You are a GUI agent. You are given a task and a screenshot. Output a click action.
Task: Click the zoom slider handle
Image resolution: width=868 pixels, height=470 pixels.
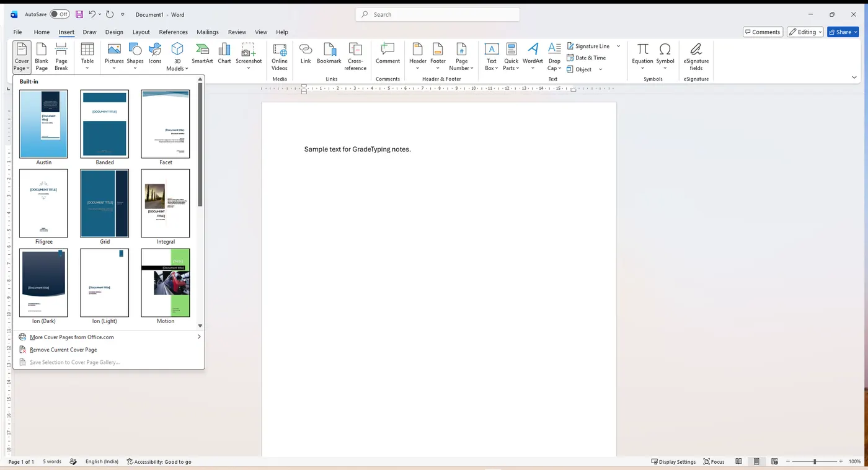click(x=815, y=461)
